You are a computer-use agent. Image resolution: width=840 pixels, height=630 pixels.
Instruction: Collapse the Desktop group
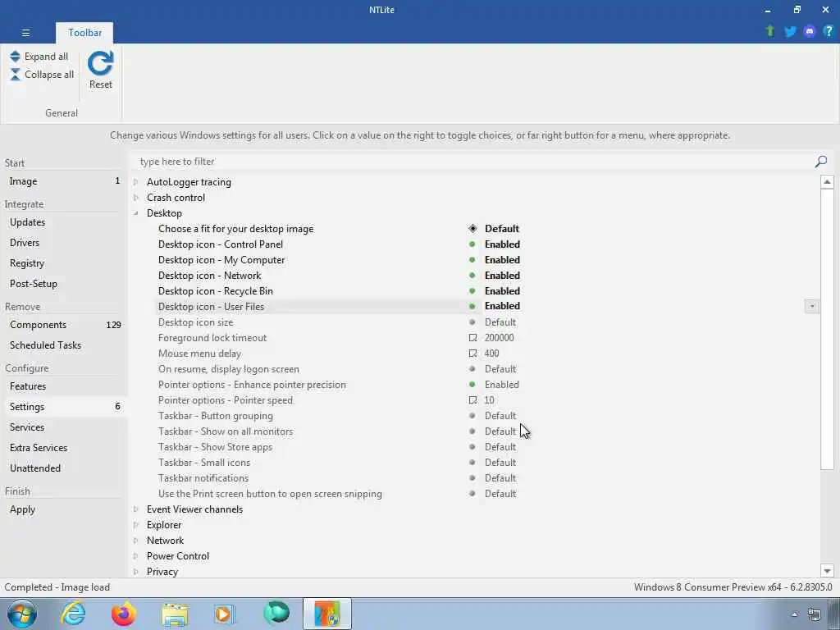tap(136, 213)
